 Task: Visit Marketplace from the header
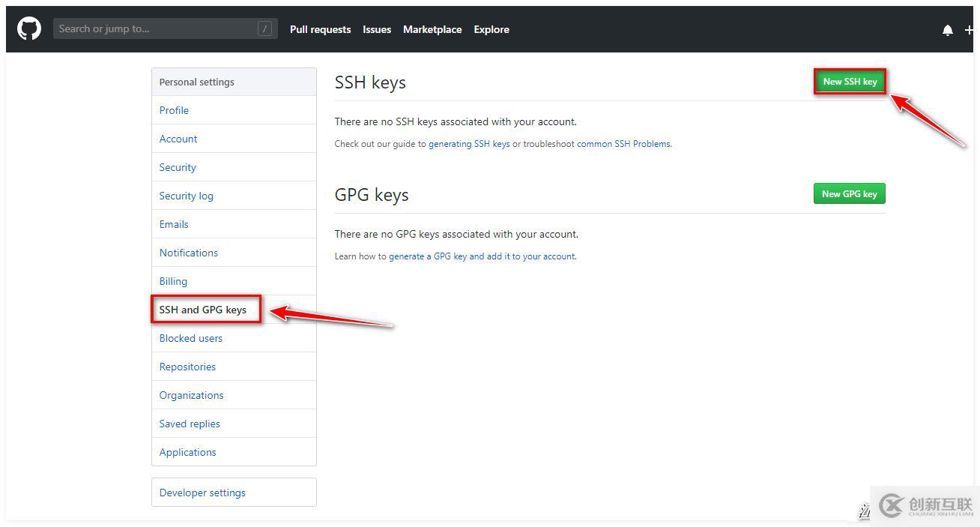coord(432,29)
